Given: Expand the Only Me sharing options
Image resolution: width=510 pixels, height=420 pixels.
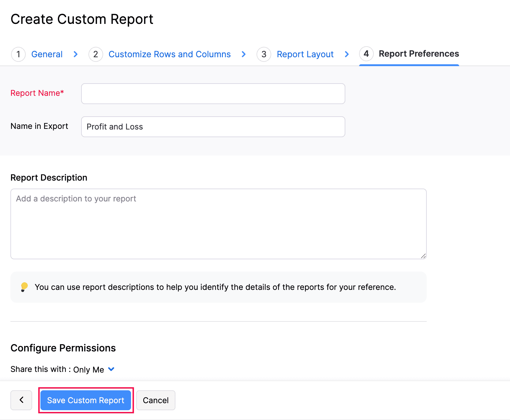Looking at the screenshot, I should pos(111,369).
